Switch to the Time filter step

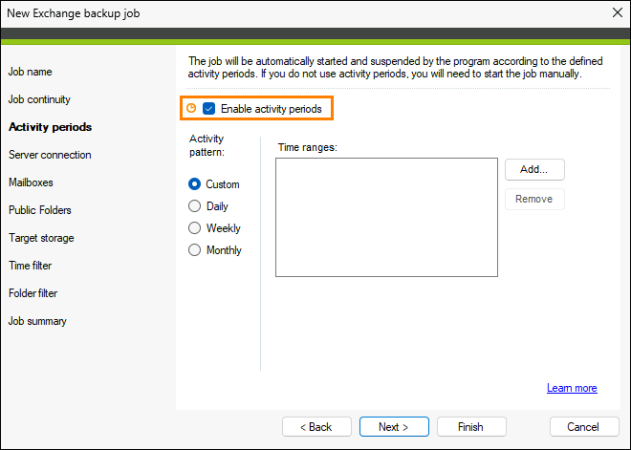tap(30, 266)
